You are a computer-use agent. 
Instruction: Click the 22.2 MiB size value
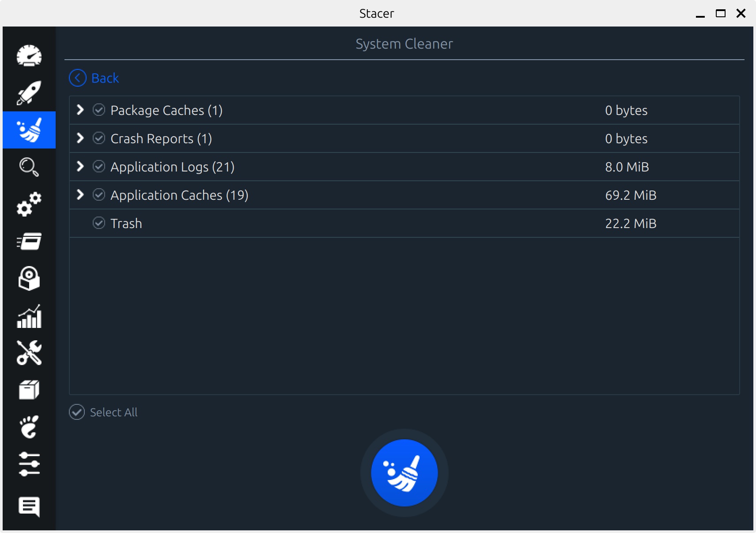click(631, 223)
